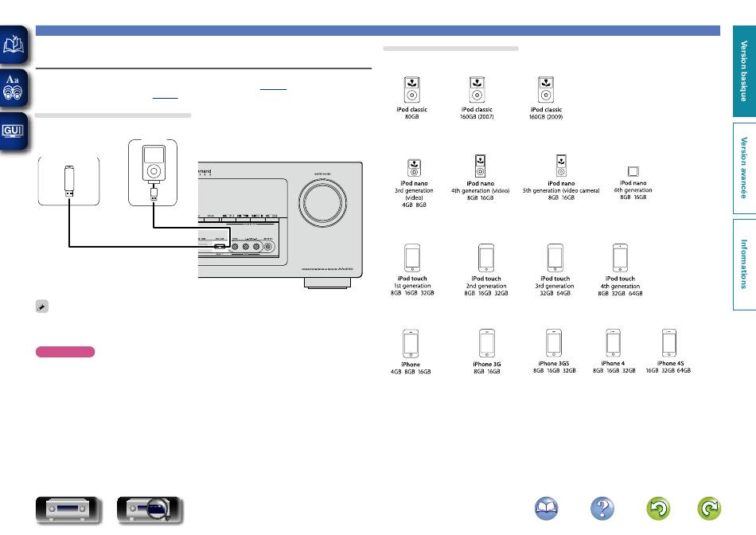Click the iPod illustration in the connection diagram
This screenshot has width=756, height=535.
coord(154,163)
